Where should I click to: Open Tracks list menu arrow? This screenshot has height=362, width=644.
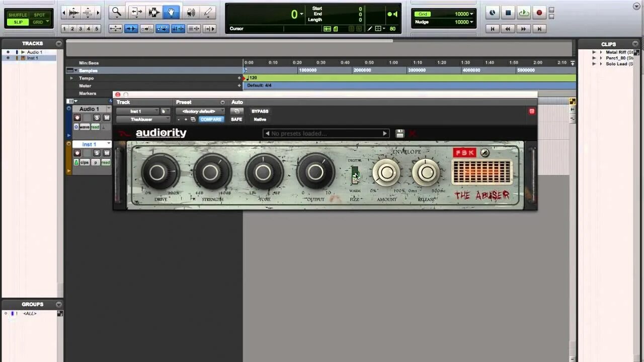click(58, 44)
